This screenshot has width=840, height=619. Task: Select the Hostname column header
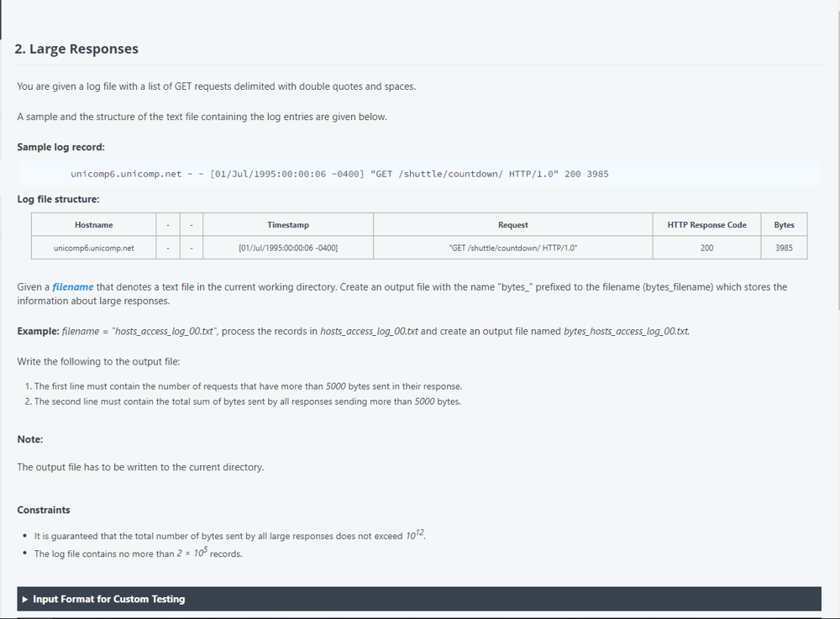click(x=93, y=225)
